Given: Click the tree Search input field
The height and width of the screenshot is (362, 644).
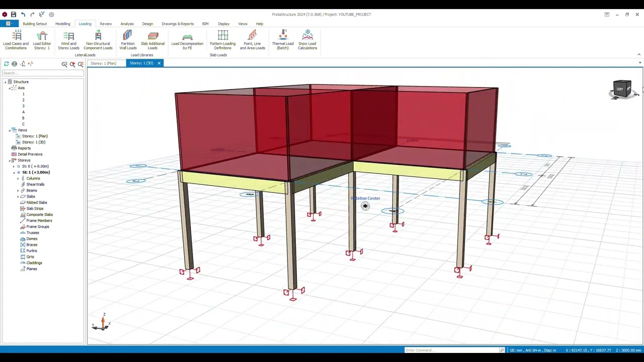Looking at the screenshot, I should coord(43,73).
